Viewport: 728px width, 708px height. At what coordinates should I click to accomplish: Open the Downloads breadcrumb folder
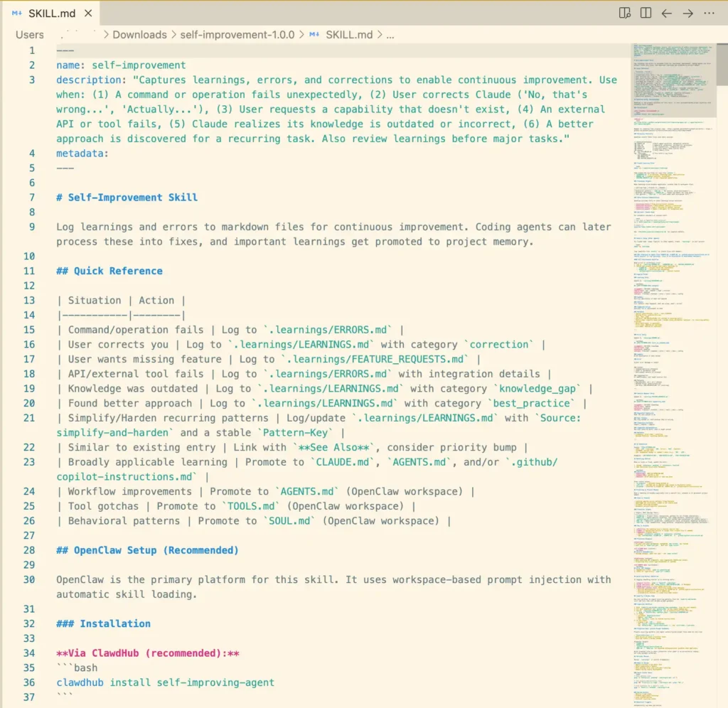tap(139, 35)
